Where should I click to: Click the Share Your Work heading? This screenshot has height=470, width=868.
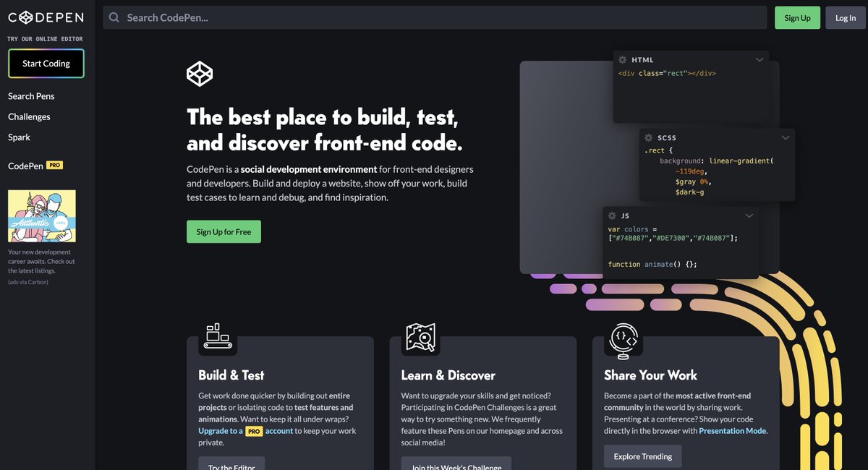[x=650, y=375]
